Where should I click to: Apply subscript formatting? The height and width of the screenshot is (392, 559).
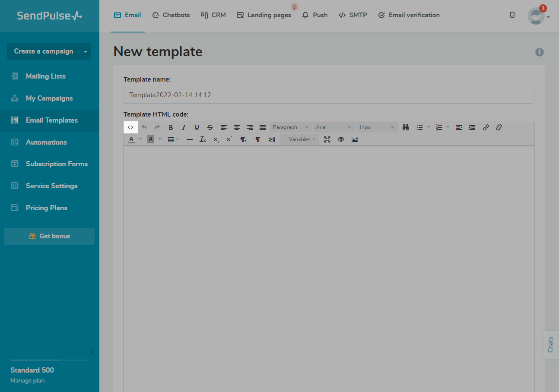click(216, 139)
